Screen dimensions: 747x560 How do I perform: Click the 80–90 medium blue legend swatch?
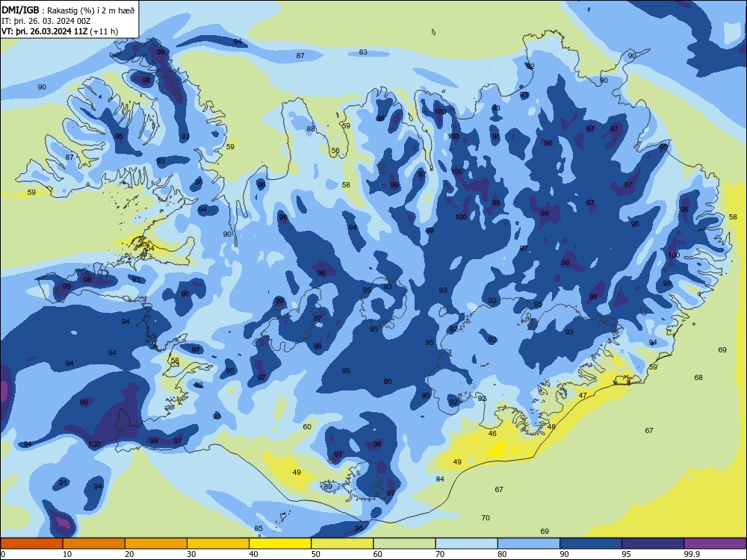click(x=529, y=544)
